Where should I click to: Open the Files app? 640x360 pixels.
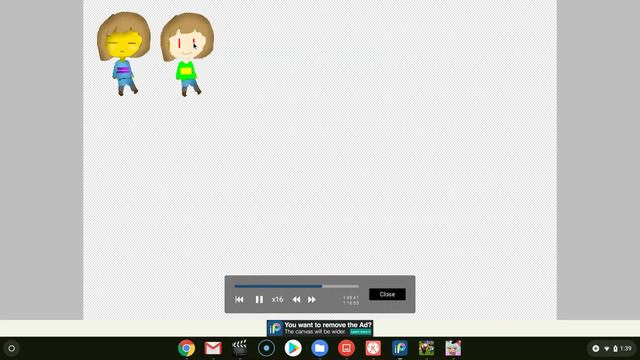320,348
